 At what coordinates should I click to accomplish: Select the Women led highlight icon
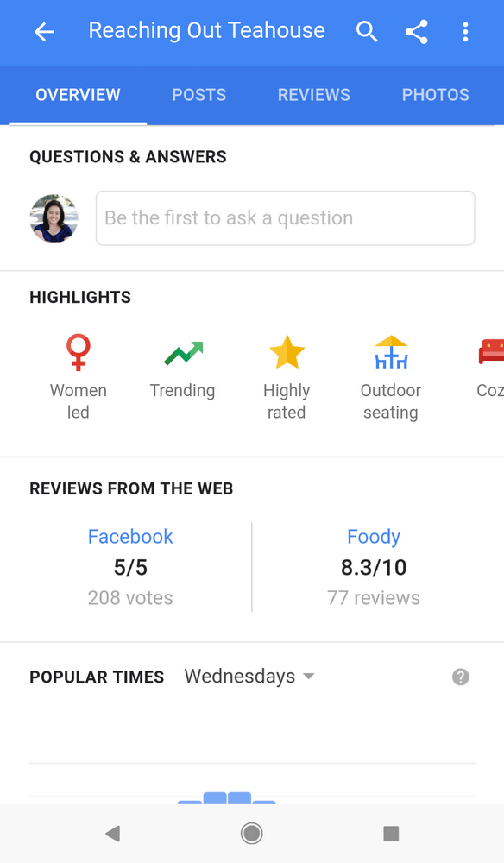point(78,352)
